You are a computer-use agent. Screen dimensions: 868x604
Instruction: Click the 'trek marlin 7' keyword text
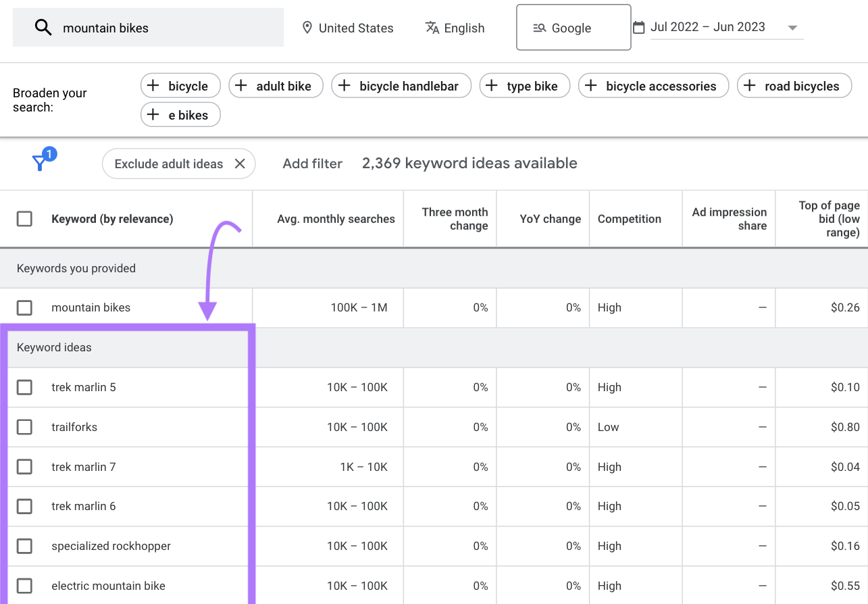(84, 467)
